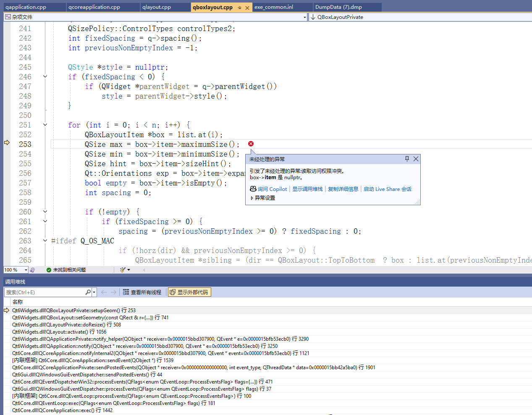Collapse the for loop at line 251

point(45,125)
